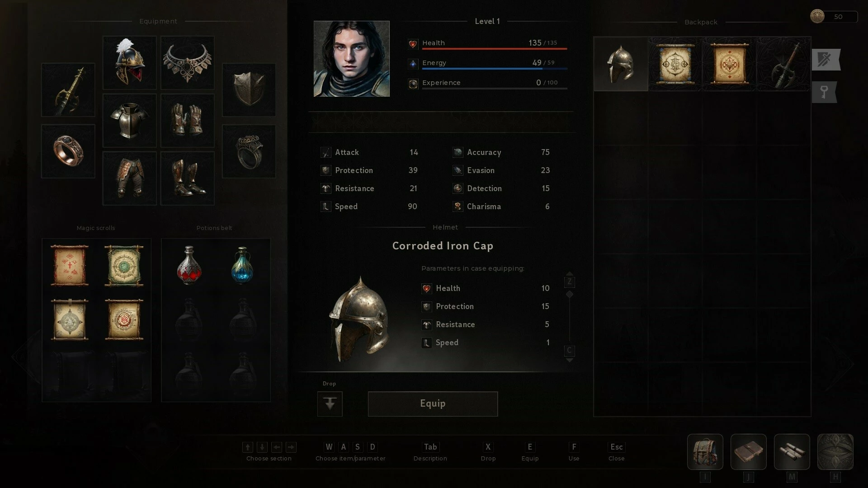Switch to weapons filter tab in backpack
Screen dimensions: 868x488
(826, 60)
